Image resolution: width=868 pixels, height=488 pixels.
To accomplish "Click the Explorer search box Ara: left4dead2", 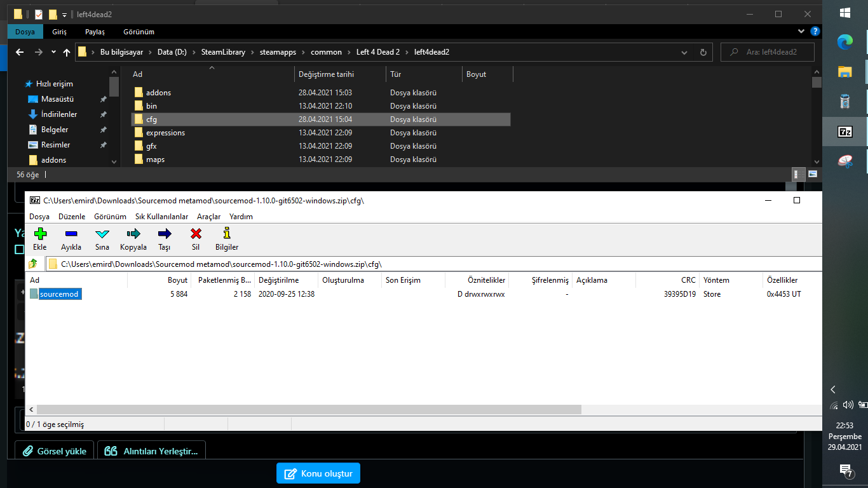I will tap(768, 52).
